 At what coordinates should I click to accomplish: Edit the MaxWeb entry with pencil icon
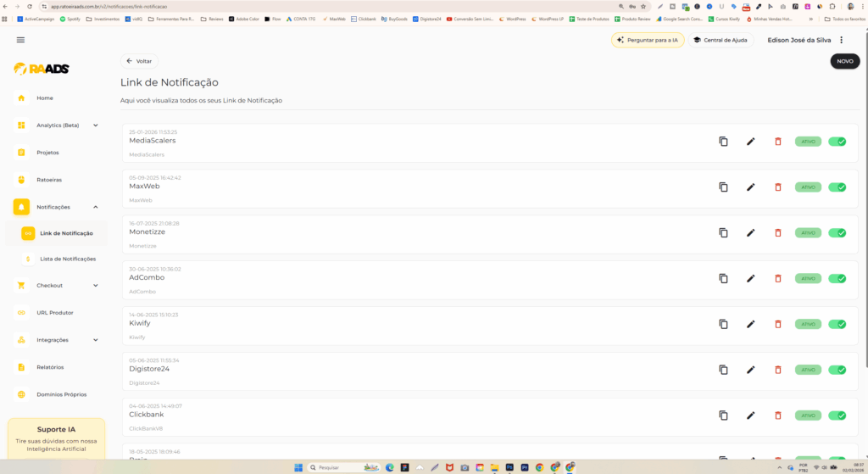(751, 187)
